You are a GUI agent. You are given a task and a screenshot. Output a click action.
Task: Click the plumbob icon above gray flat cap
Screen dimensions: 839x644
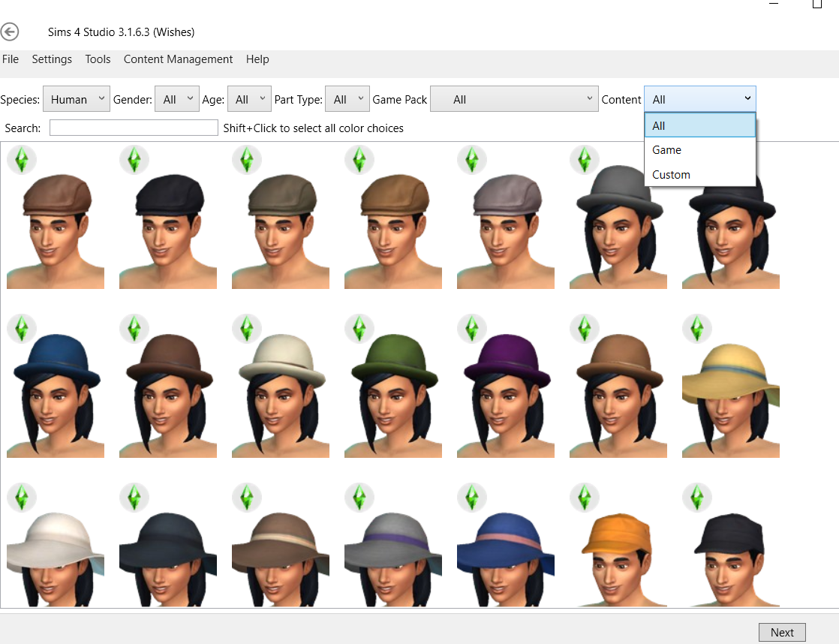pos(472,160)
